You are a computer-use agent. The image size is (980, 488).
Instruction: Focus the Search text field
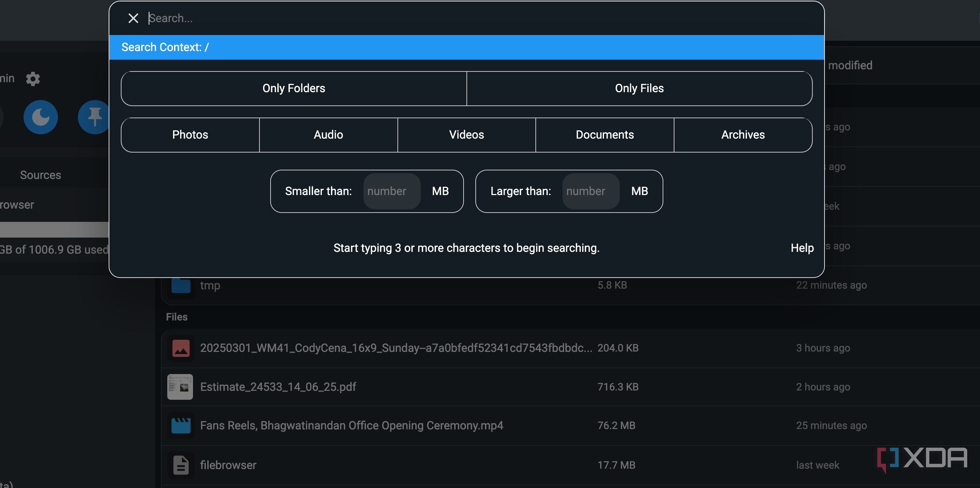tap(479, 18)
